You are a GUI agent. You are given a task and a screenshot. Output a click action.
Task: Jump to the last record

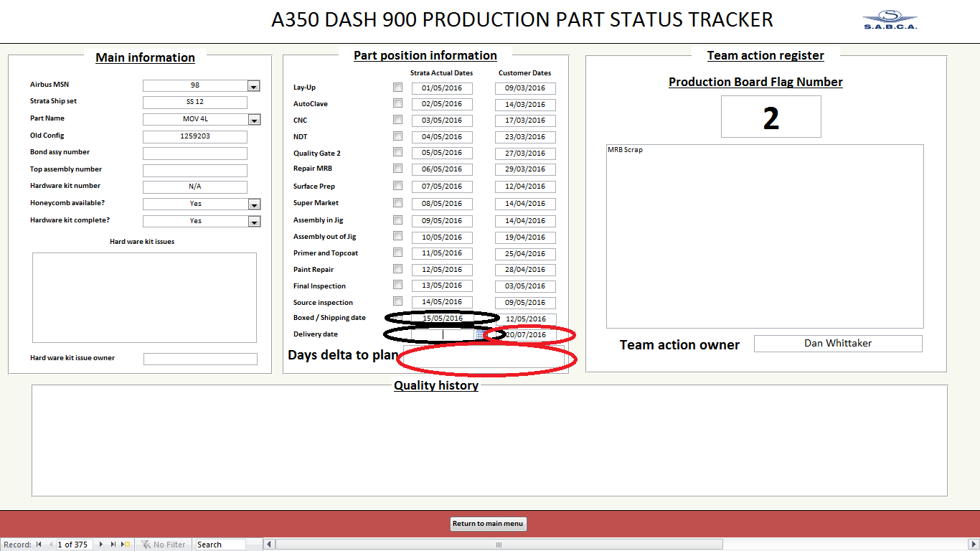click(x=113, y=545)
